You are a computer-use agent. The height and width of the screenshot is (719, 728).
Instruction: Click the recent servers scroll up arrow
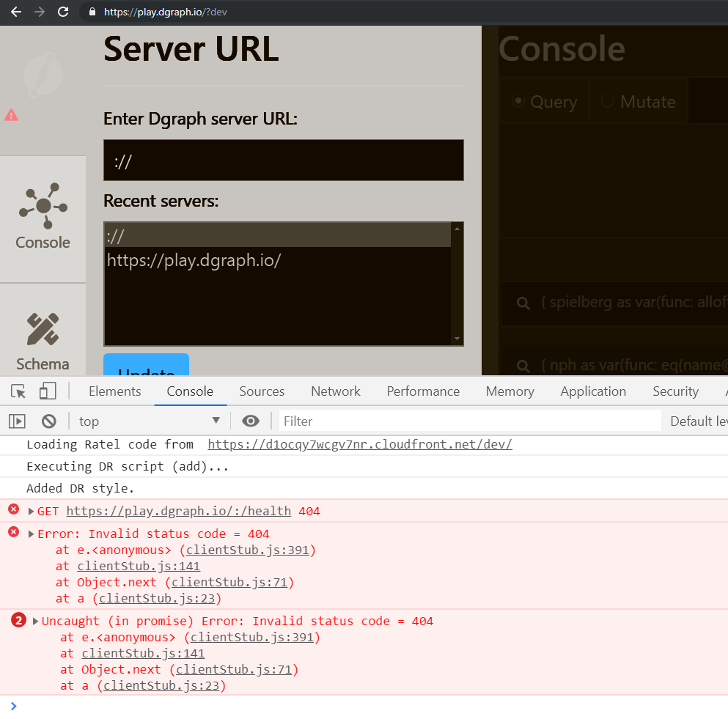click(457, 229)
